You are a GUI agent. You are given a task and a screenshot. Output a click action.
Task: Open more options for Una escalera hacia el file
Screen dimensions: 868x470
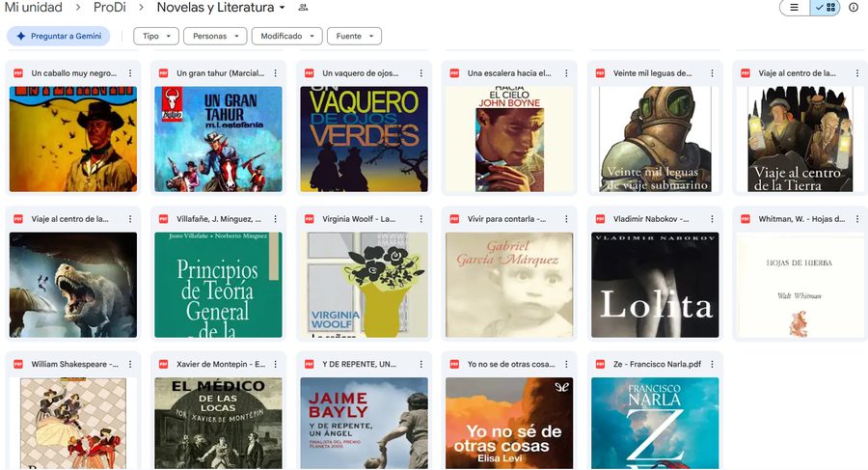coord(566,73)
